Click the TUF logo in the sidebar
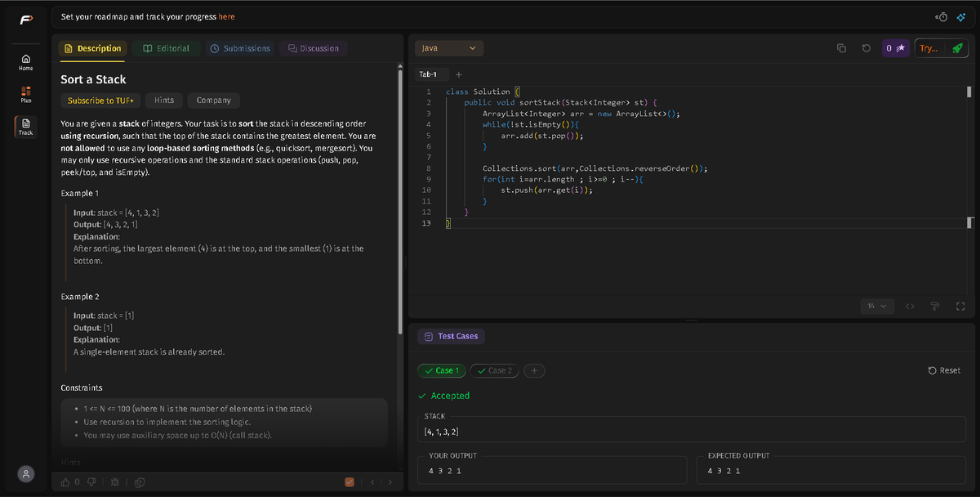980x497 pixels. coord(26,18)
